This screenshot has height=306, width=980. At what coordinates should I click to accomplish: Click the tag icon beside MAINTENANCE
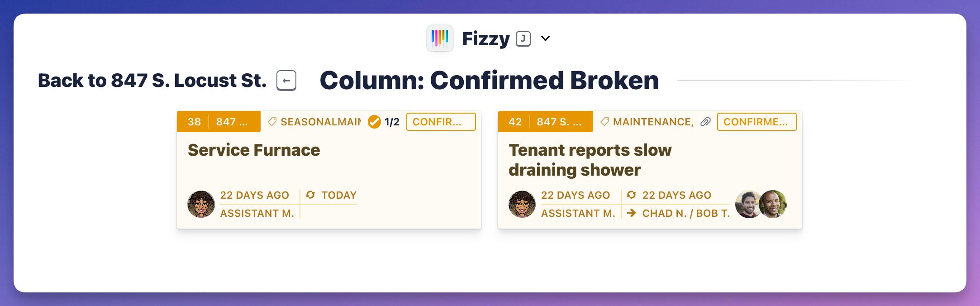(604, 122)
